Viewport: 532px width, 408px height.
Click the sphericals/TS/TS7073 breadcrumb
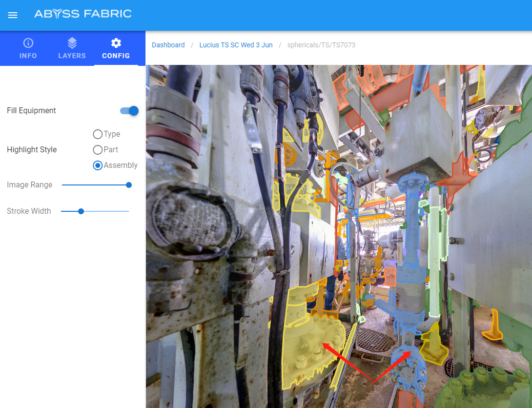point(321,45)
